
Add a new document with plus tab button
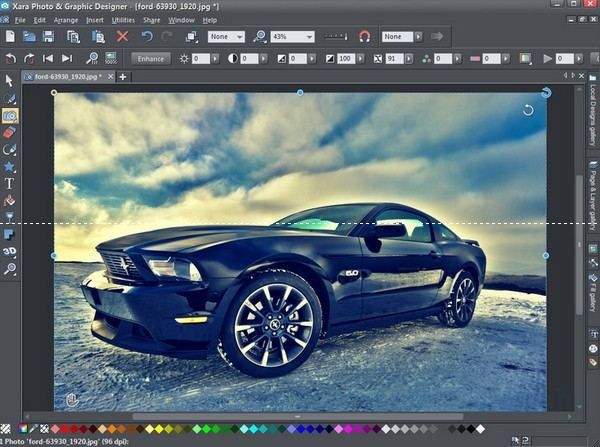pyautogui.click(x=123, y=77)
